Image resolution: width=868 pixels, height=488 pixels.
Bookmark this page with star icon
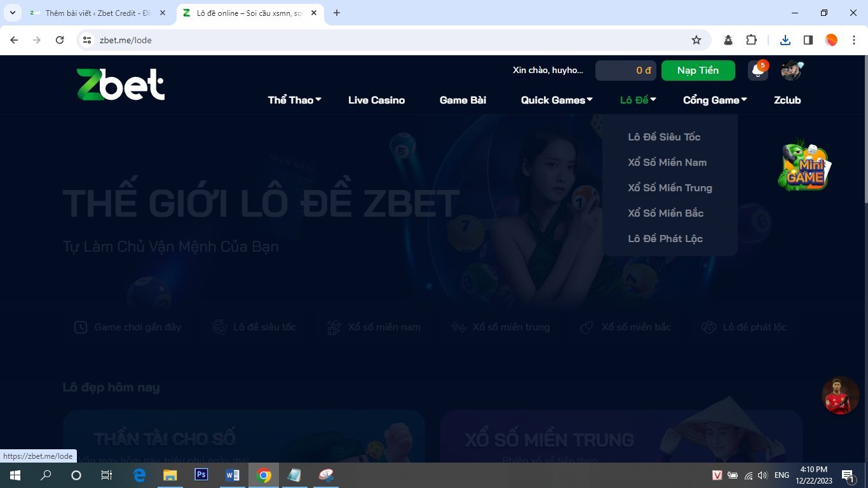(696, 40)
